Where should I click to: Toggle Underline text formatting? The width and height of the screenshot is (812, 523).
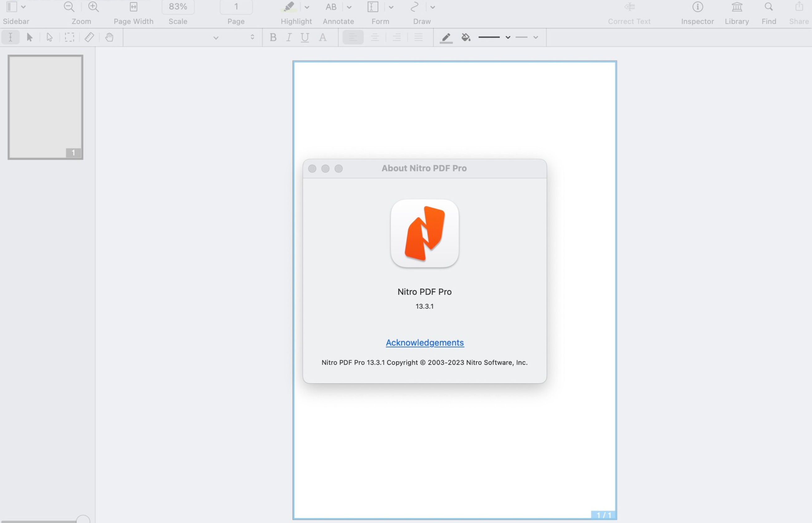click(x=305, y=37)
